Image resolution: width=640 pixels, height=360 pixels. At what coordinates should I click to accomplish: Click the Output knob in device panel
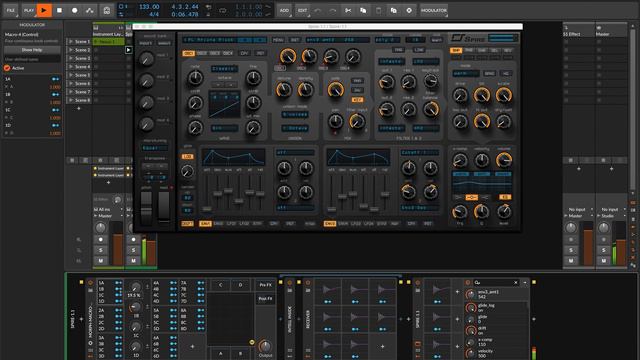coord(265,346)
